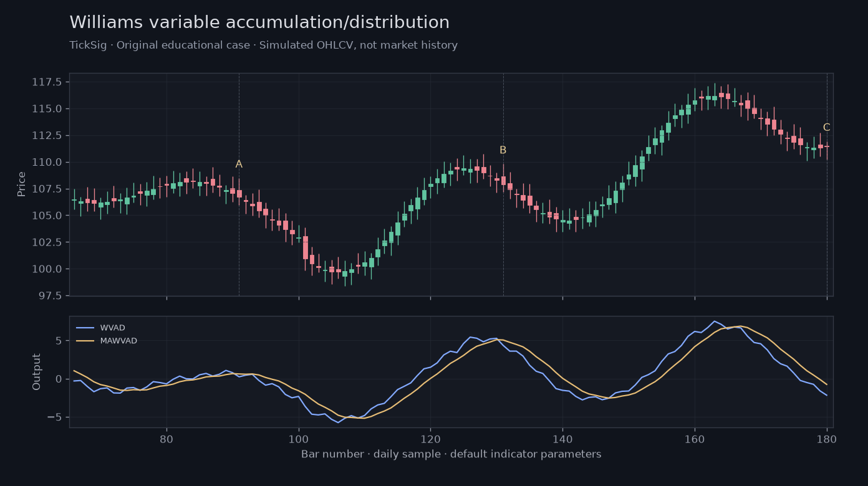The image size is (868, 486).
Task: Click the Bar number x-axis caption
Action: (x=451, y=454)
